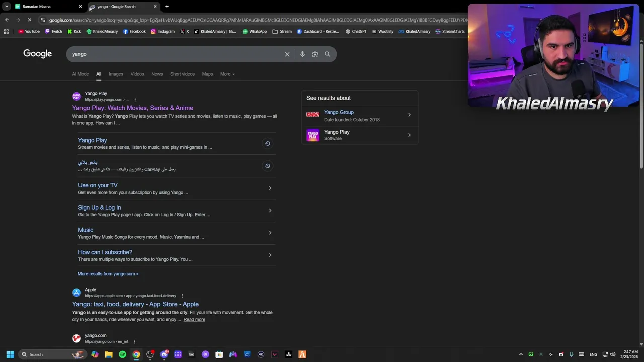Clear the search box with X
The width and height of the screenshot is (644, 362).
click(x=287, y=54)
